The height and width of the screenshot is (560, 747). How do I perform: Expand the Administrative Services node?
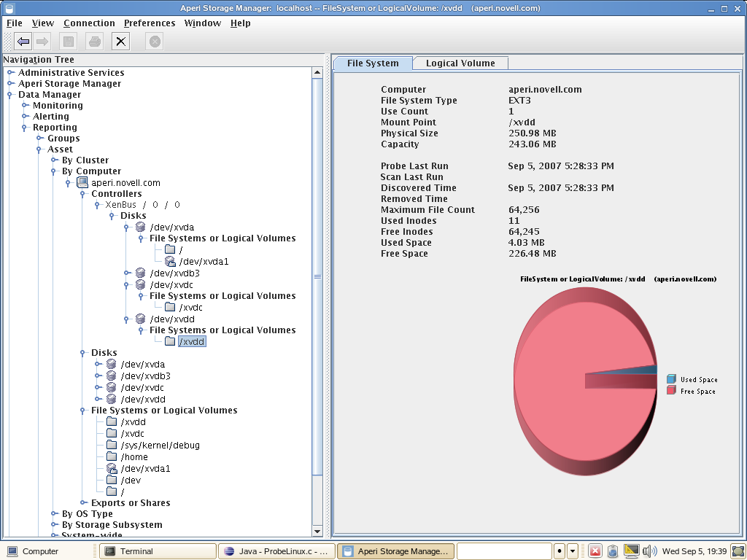[10, 72]
